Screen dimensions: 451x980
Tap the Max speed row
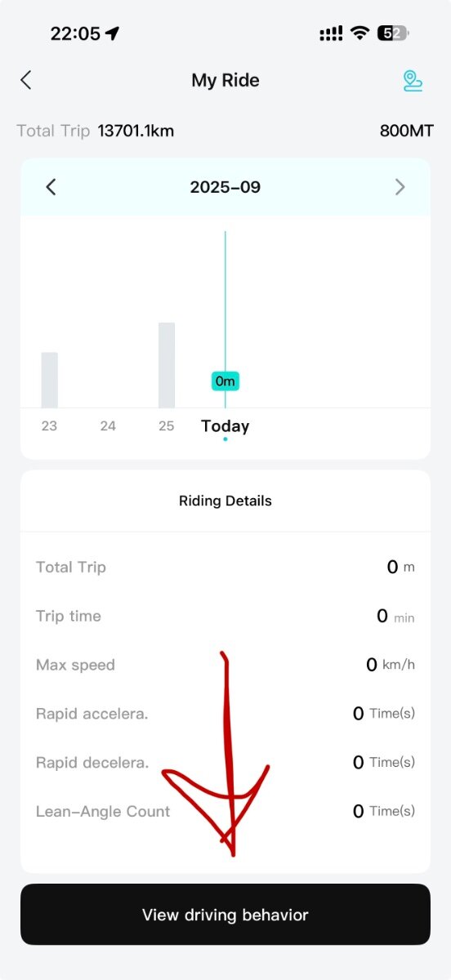(225, 665)
